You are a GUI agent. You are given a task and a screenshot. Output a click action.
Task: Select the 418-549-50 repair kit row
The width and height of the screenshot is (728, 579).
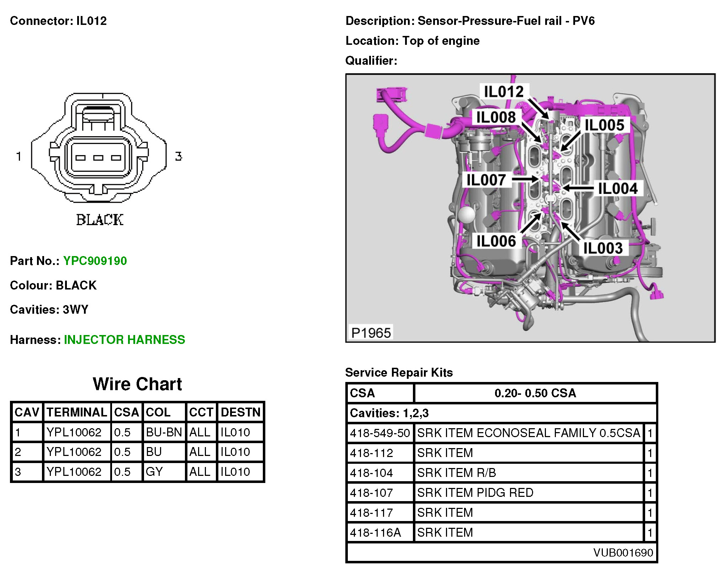(x=501, y=433)
